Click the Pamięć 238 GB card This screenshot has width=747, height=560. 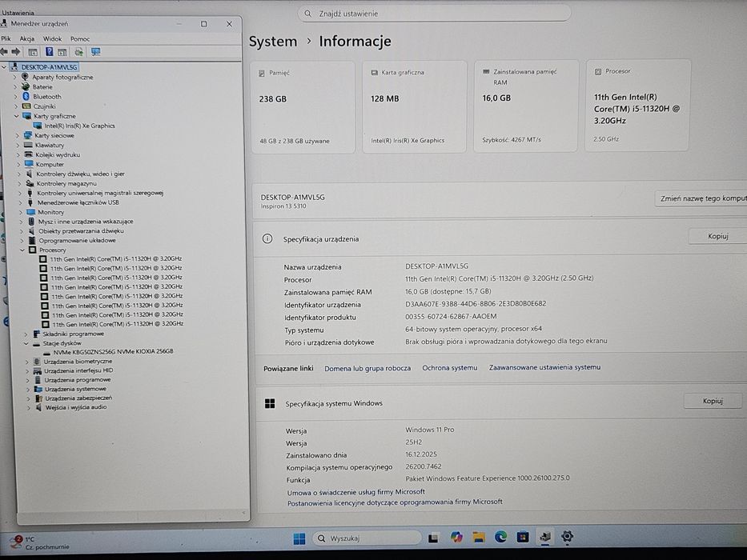click(303, 106)
